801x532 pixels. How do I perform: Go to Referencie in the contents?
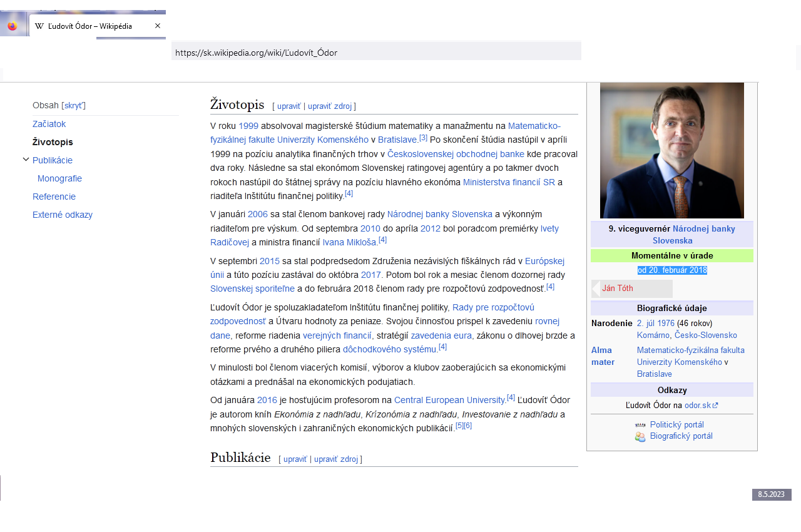point(54,197)
